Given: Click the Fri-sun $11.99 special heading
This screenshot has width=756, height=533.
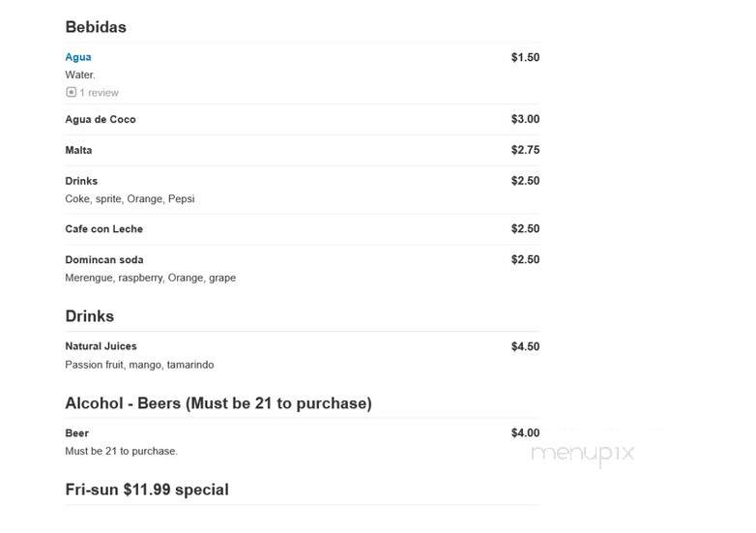Looking at the screenshot, I should [147, 489].
